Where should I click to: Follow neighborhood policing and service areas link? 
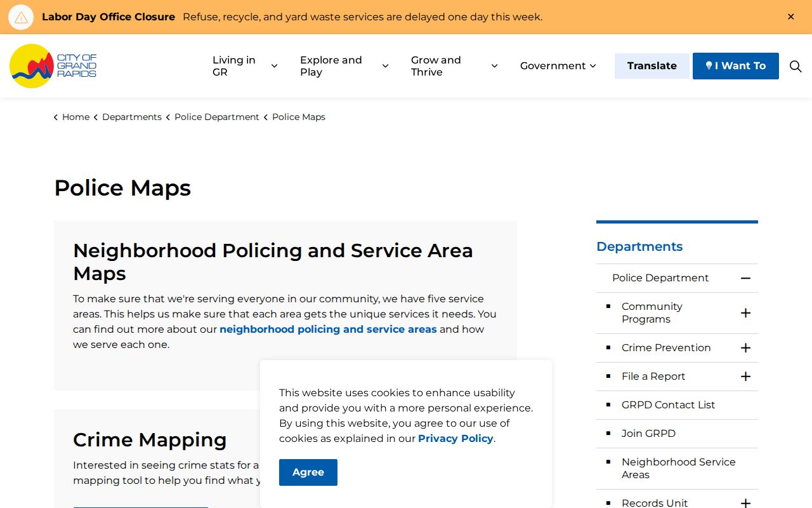tap(328, 329)
